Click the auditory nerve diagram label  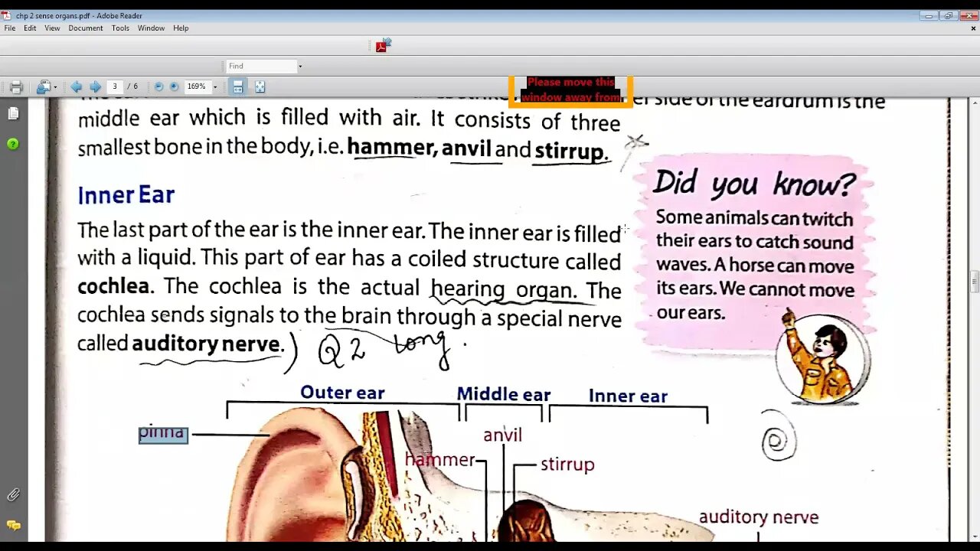click(x=759, y=517)
